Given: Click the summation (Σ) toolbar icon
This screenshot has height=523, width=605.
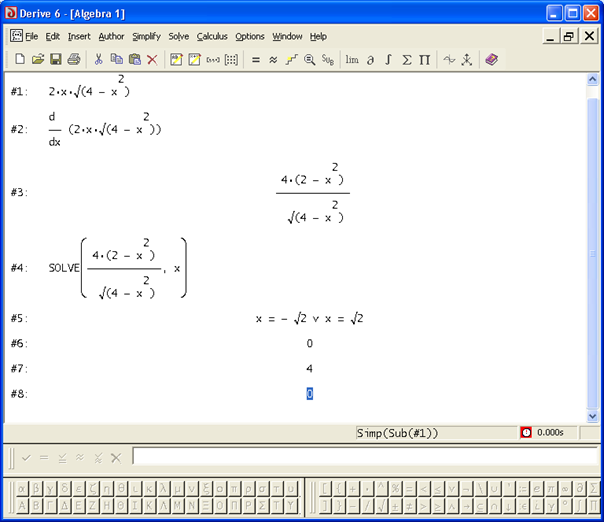Looking at the screenshot, I should [x=406, y=60].
